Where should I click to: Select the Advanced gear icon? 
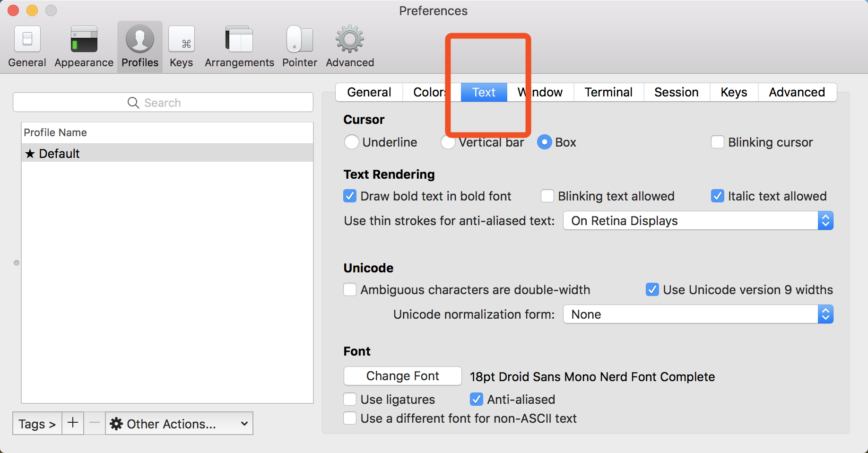(349, 45)
